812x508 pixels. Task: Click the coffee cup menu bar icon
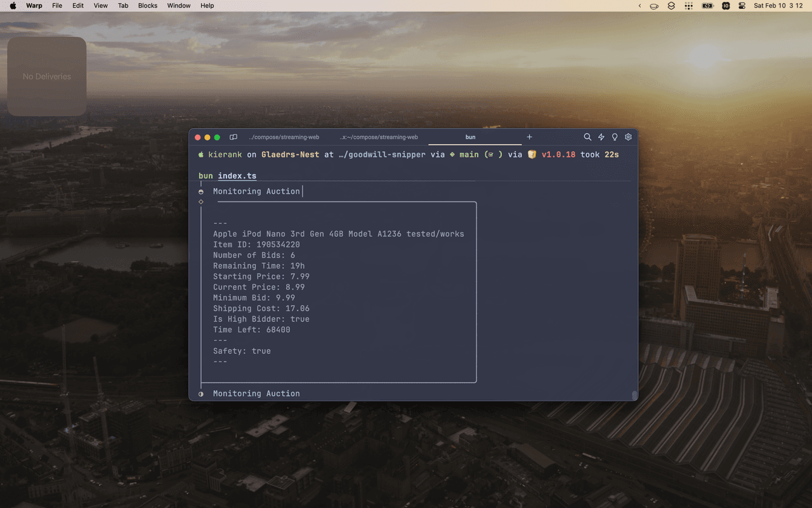click(654, 6)
